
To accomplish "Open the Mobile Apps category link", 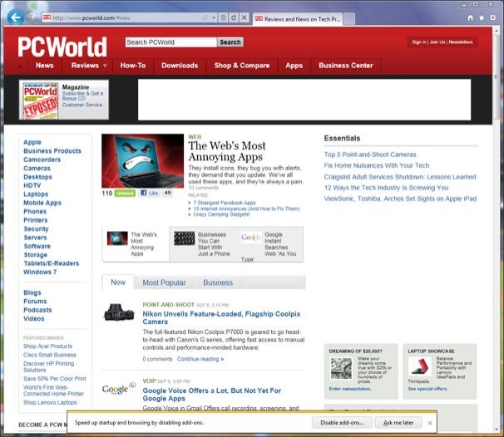I will (42, 203).
